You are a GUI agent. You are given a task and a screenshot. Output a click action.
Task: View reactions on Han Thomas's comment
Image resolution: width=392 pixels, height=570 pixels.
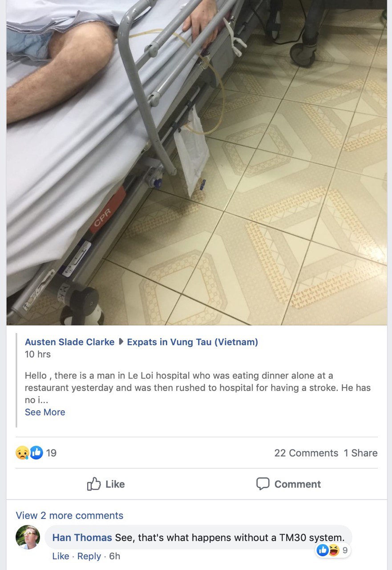pos(333,550)
